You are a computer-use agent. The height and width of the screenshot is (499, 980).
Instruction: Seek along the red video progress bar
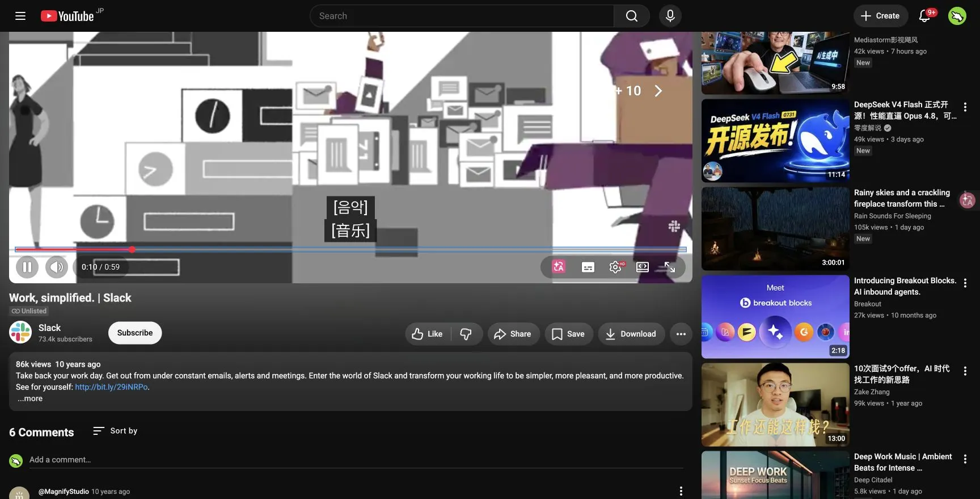tap(350, 249)
